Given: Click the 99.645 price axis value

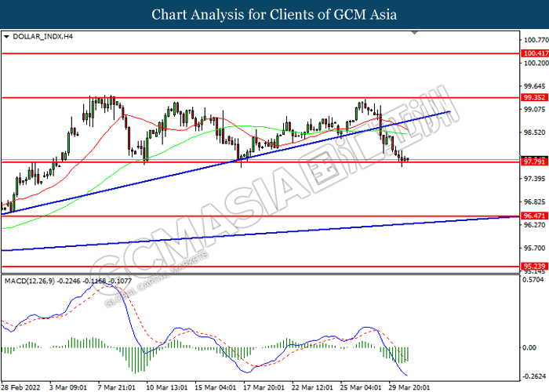Looking at the screenshot, I should tap(534, 86).
